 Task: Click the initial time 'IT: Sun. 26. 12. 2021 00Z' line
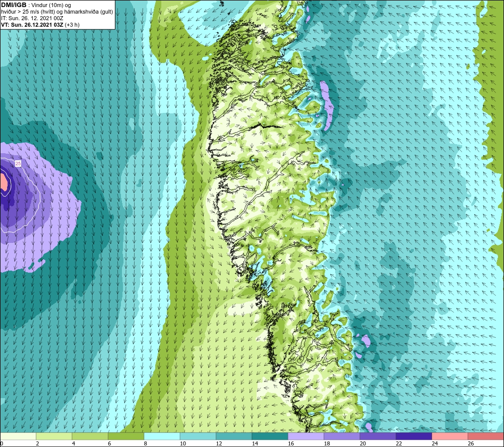click(32, 18)
